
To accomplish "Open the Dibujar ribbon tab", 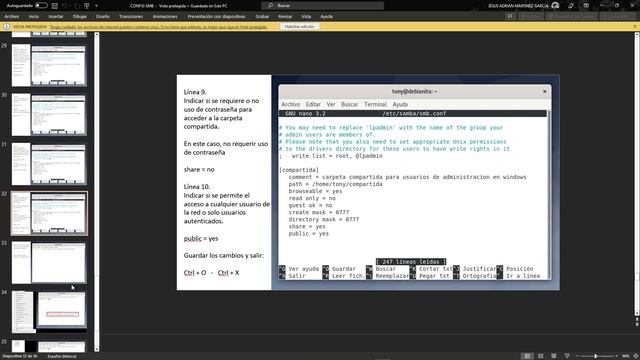I will pos(80,17).
